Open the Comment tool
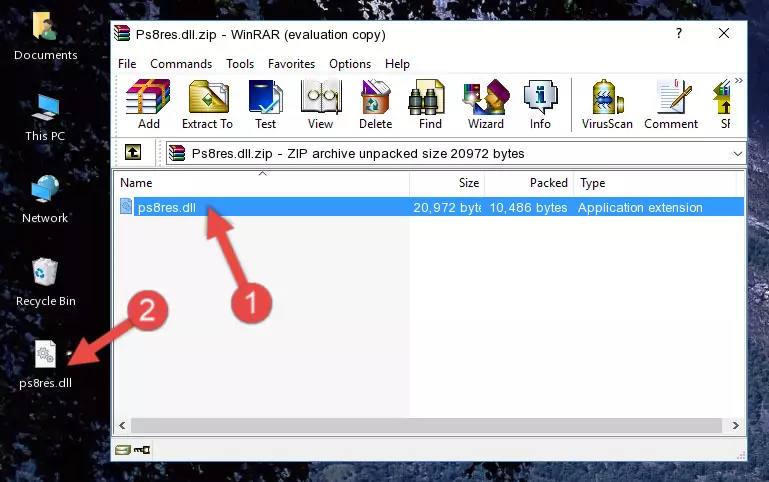The width and height of the screenshot is (769, 482). 671,104
